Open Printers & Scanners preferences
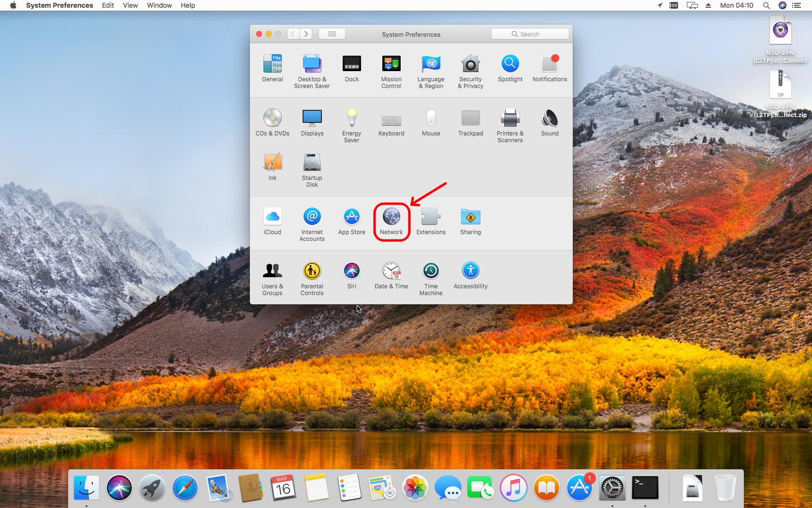Image resolution: width=812 pixels, height=508 pixels. (510, 126)
